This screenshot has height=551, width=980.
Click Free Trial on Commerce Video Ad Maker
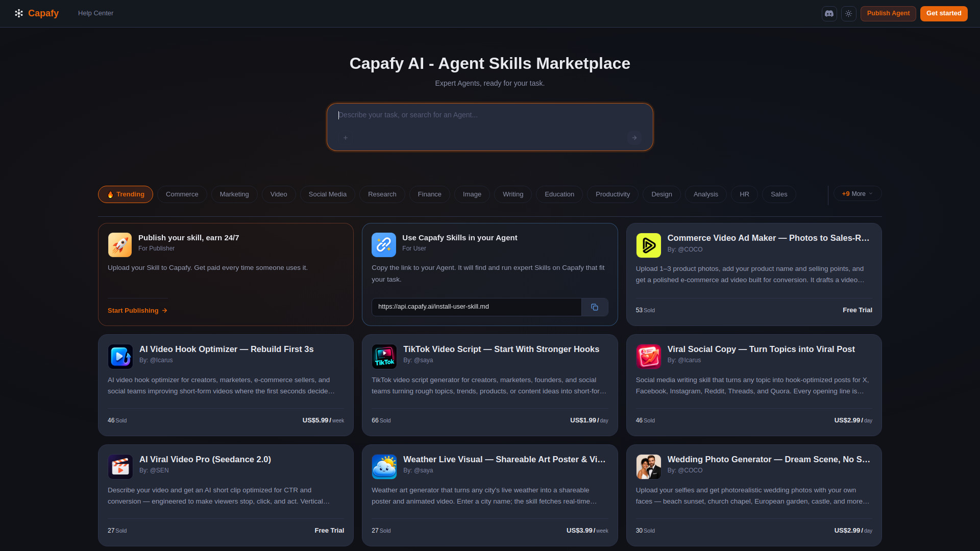pos(857,310)
